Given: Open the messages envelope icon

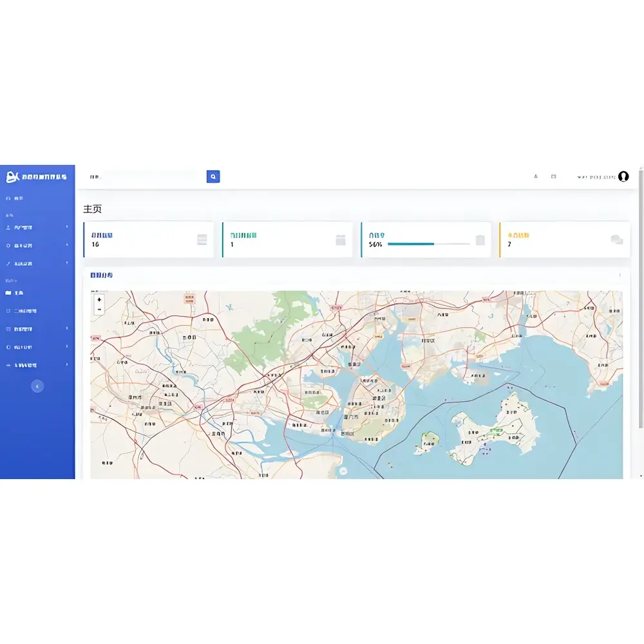Looking at the screenshot, I should pyautogui.click(x=554, y=176).
